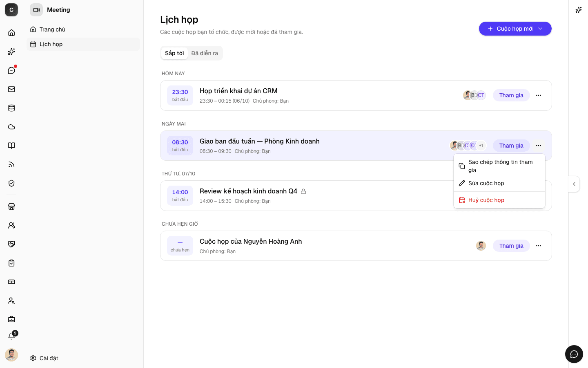Open the round chat bubble support button
Viewport: 588px width, 368px height.
(574, 354)
